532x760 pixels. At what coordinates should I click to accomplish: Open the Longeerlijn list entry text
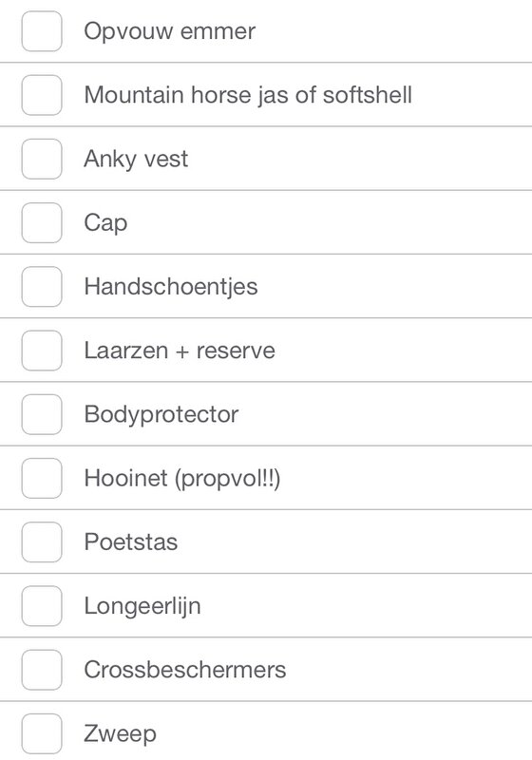142,606
